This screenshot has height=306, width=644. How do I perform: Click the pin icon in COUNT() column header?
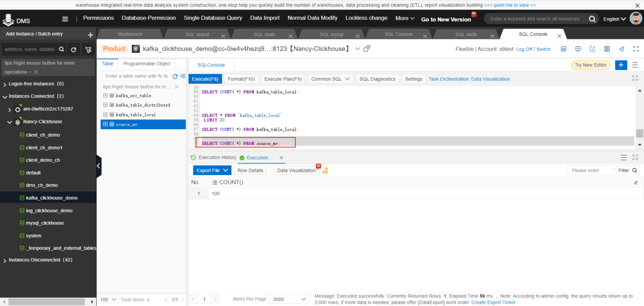(x=636, y=183)
